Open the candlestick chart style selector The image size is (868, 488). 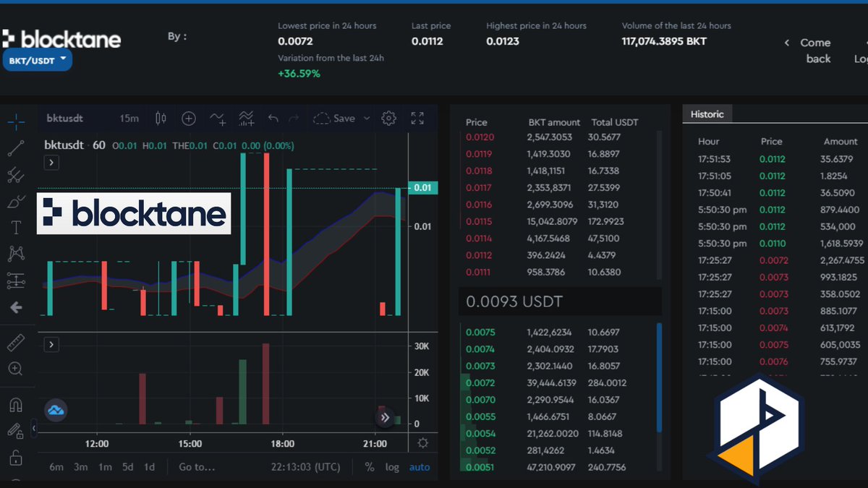tap(161, 118)
